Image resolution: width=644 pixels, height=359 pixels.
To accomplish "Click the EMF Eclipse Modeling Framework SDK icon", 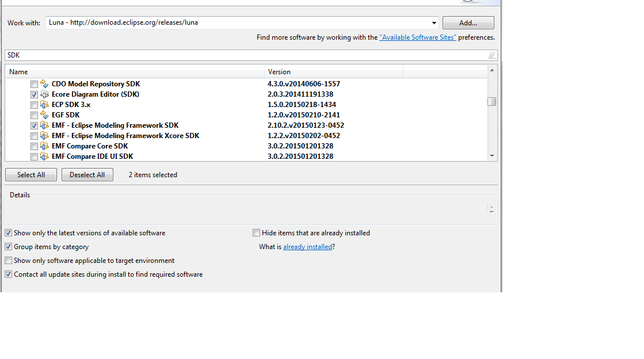I will coord(44,125).
